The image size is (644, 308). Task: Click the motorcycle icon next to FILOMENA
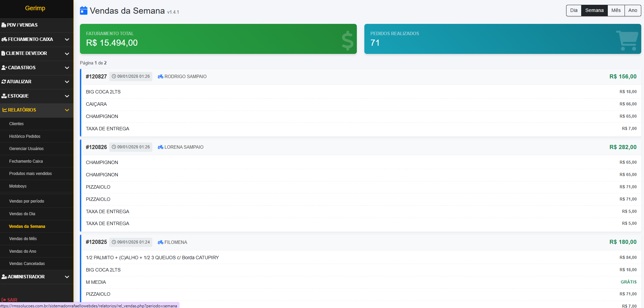160,242
